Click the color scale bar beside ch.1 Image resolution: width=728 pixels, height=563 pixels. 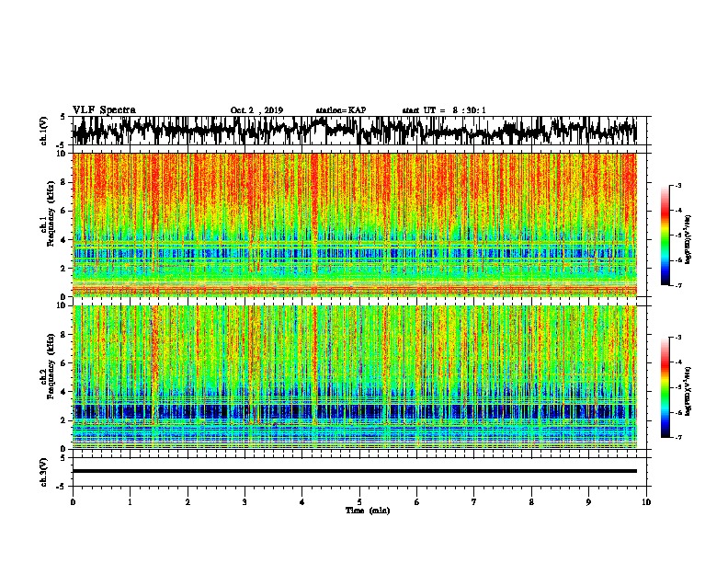[x=665, y=235]
